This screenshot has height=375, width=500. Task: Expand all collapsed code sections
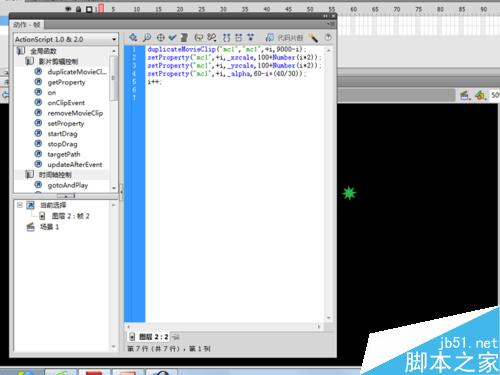click(250, 37)
